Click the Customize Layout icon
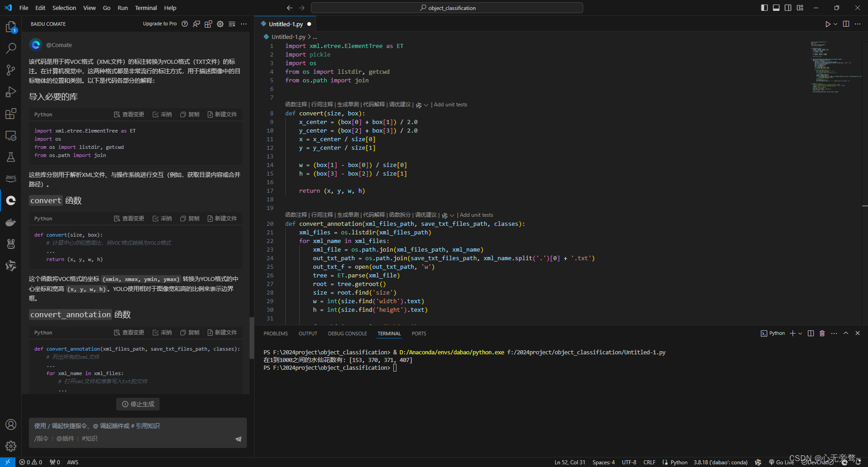 [800, 8]
